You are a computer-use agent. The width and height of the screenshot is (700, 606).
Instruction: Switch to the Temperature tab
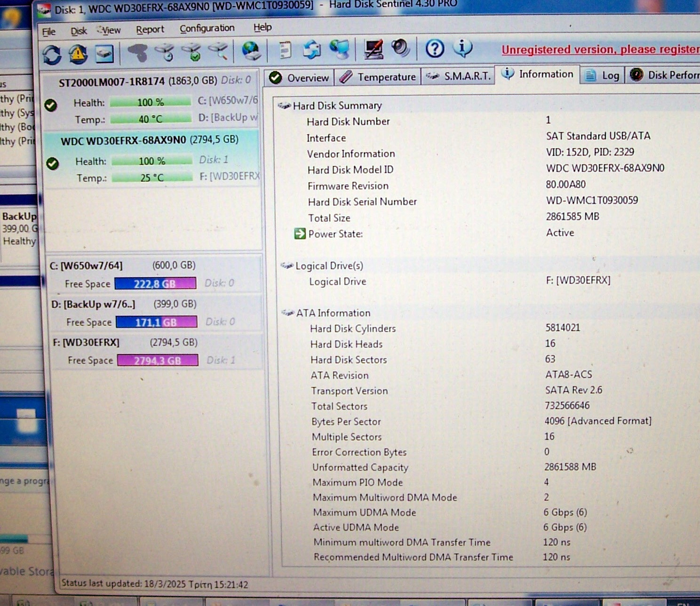coord(377,77)
